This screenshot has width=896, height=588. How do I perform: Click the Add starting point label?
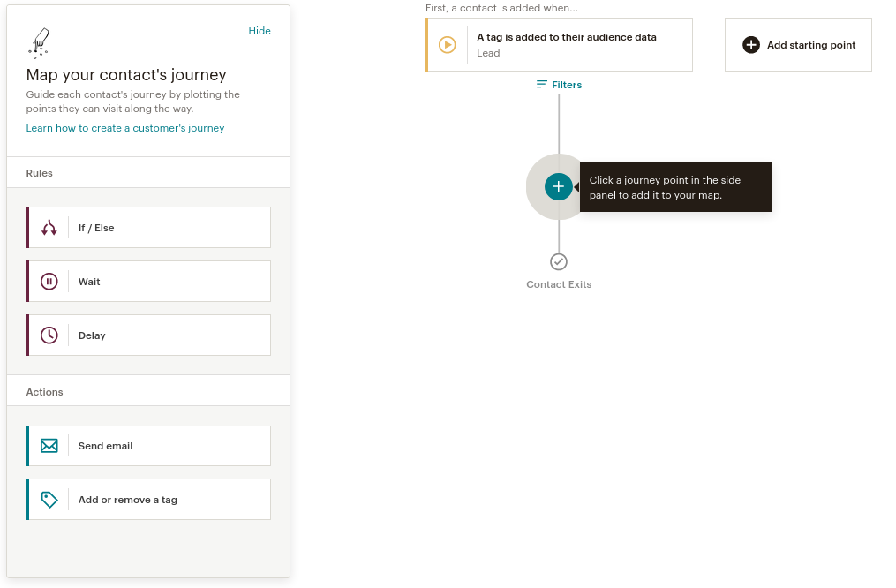tap(811, 45)
